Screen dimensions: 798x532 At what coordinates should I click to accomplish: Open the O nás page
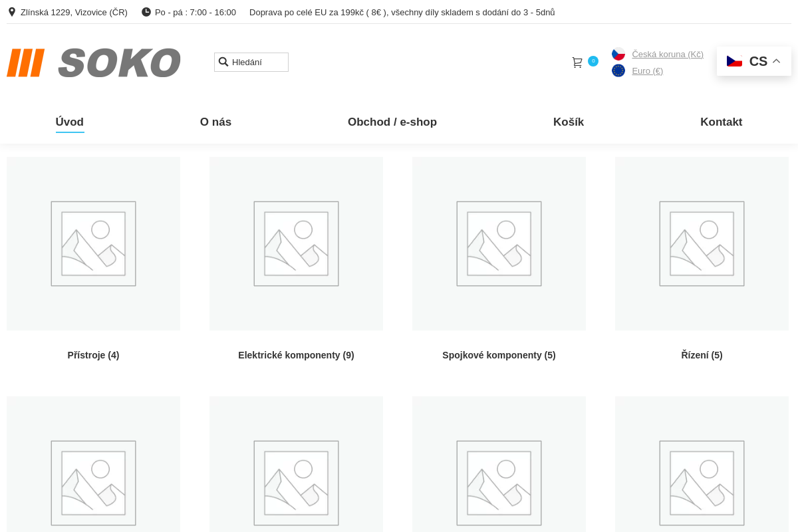point(215,122)
